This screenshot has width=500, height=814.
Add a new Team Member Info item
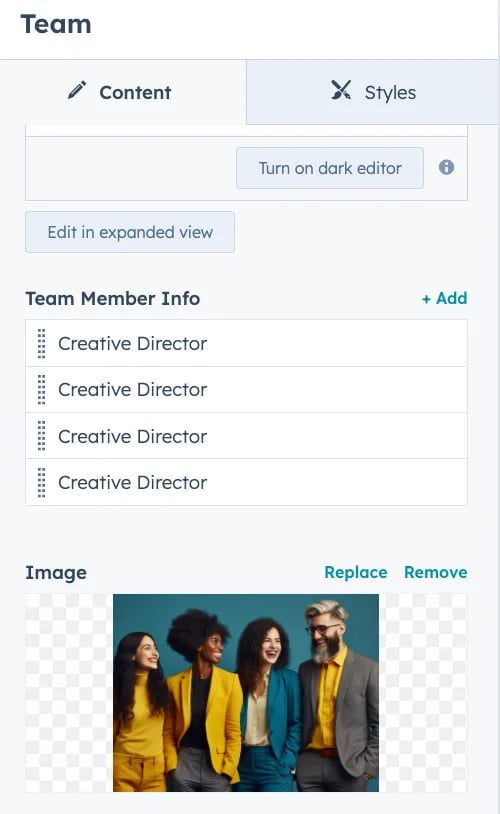[x=444, y=298]
